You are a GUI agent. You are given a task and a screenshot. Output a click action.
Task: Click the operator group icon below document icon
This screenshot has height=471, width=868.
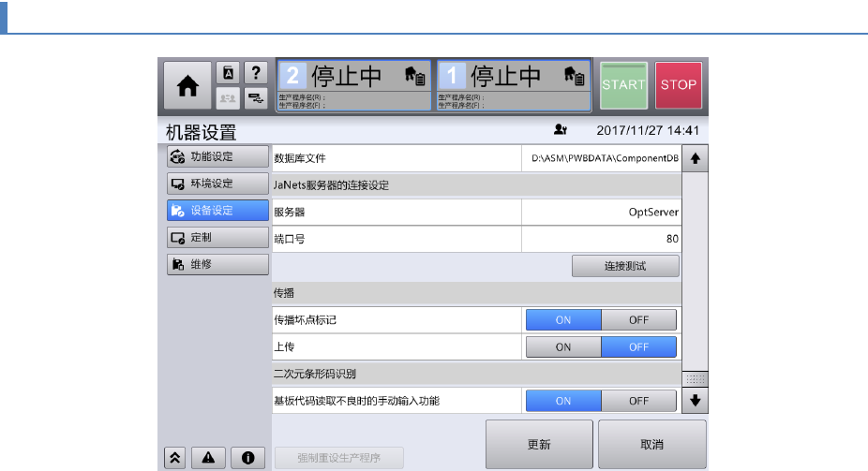tap(228, 97)
